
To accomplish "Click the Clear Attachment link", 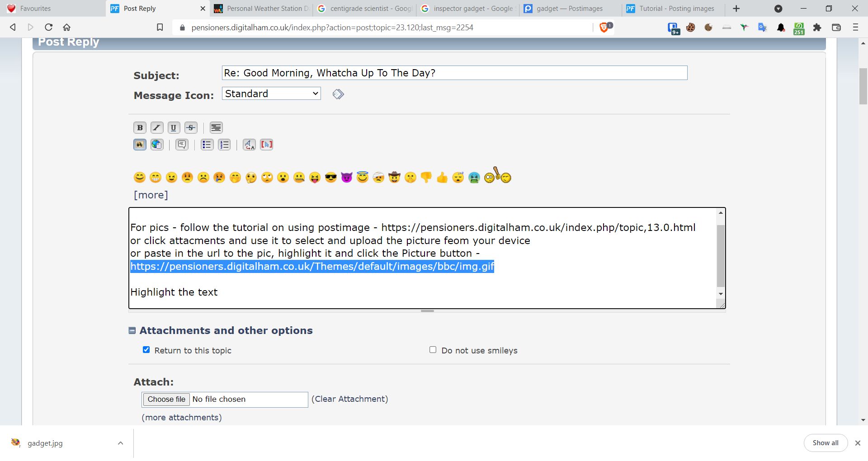I will [349, 399].
